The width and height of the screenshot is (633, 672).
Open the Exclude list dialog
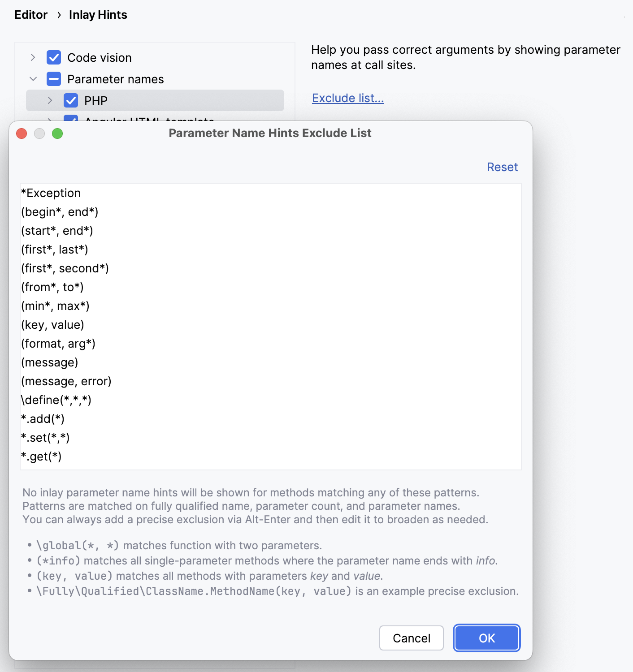click(x=347, y=98)
